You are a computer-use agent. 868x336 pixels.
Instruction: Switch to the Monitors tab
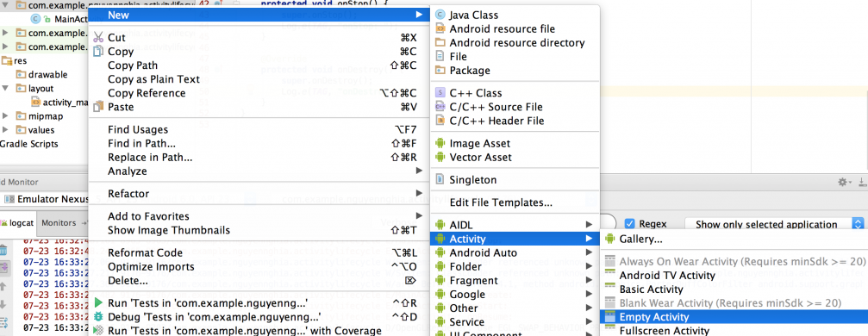[59, 222]
